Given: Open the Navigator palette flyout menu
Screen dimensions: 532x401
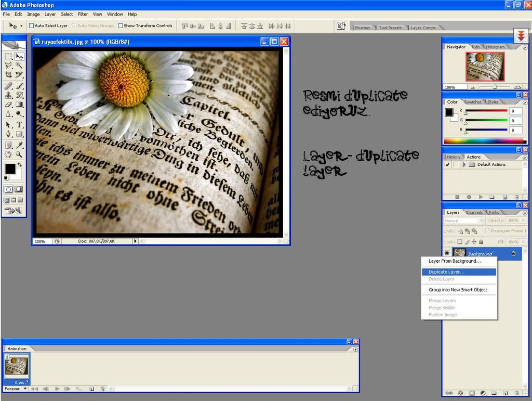Looking at the screenshot, I should tap(525, 48).
